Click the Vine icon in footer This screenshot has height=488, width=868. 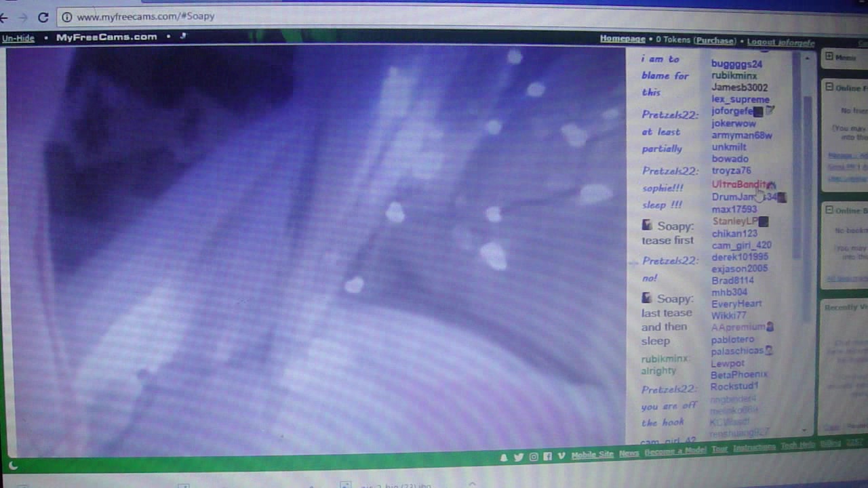[x=561, y=456]
